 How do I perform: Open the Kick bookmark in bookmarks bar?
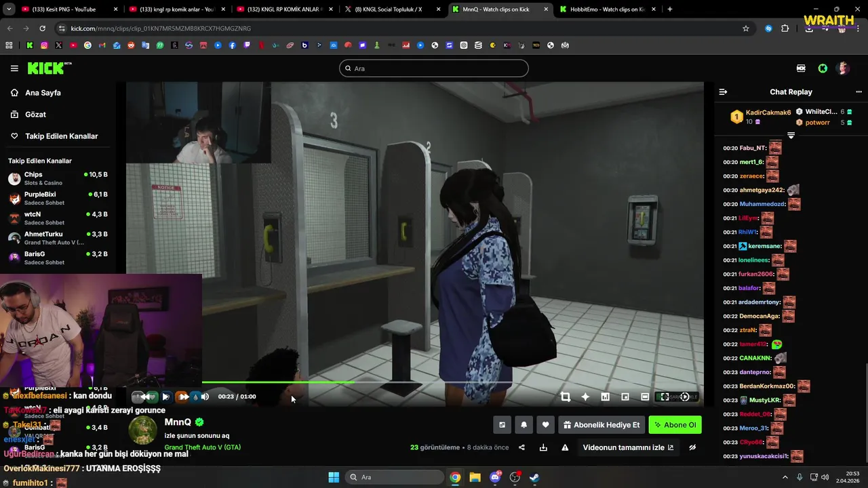[30, 45]
